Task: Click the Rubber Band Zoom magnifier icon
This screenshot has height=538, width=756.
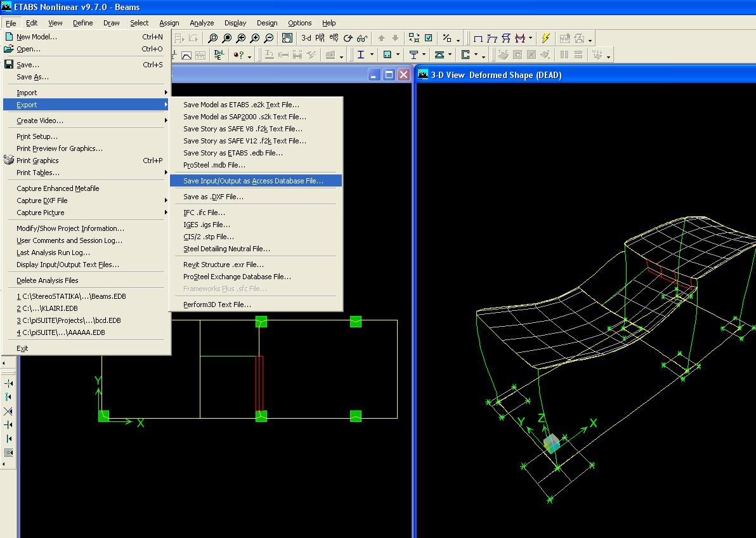Action: (212, 38)
